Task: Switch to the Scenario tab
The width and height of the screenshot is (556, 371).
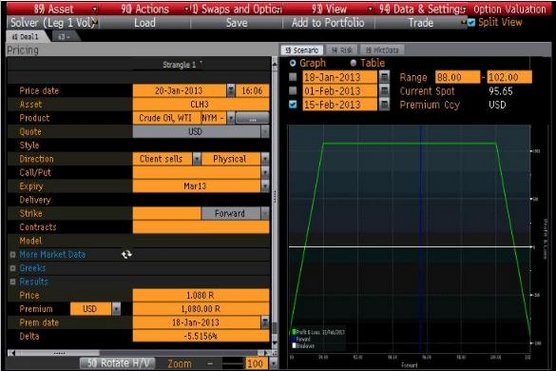Action: 302,50
